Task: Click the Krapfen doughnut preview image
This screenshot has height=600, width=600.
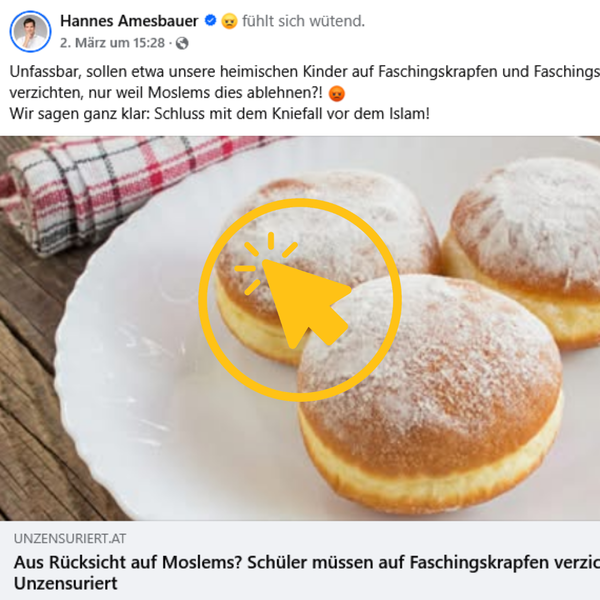Action: tap(300, 328)
